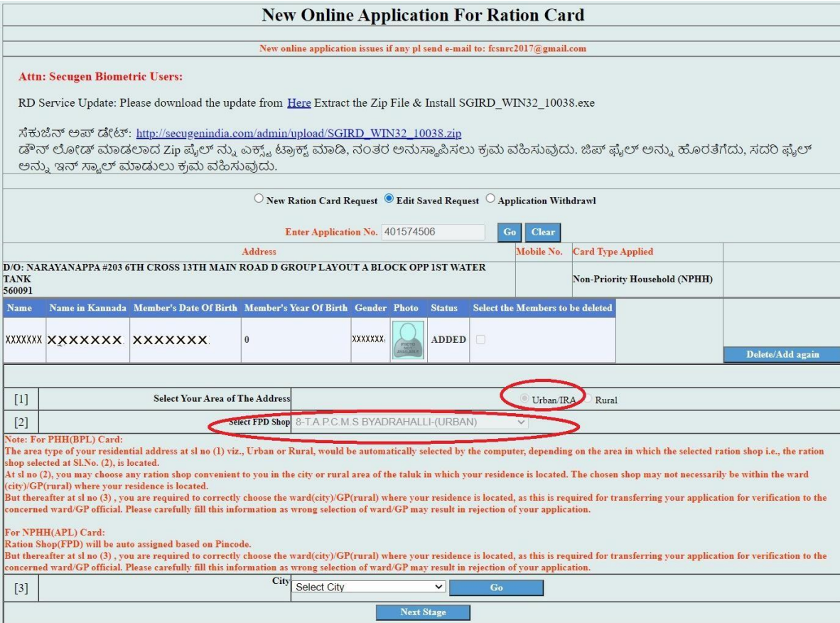Choose Rural as the address area
This screenshot has width=840, height=623.
tap(588, 400)
